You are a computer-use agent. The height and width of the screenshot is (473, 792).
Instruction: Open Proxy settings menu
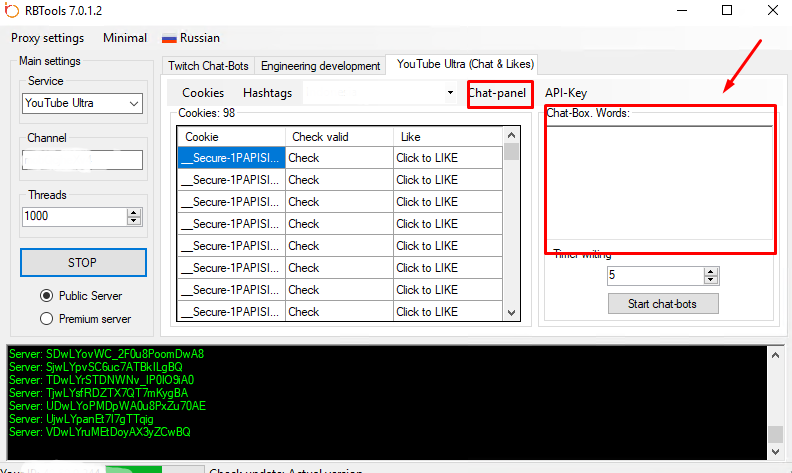coord(47,38)
